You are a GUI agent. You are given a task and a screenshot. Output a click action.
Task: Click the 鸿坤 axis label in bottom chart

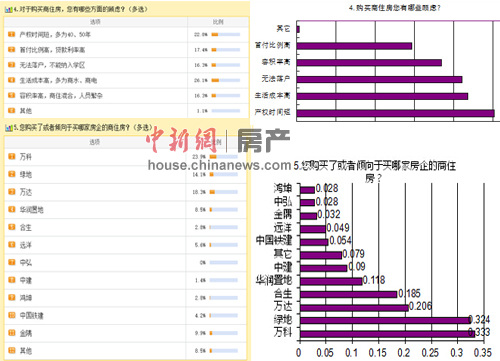click(283, 188)
